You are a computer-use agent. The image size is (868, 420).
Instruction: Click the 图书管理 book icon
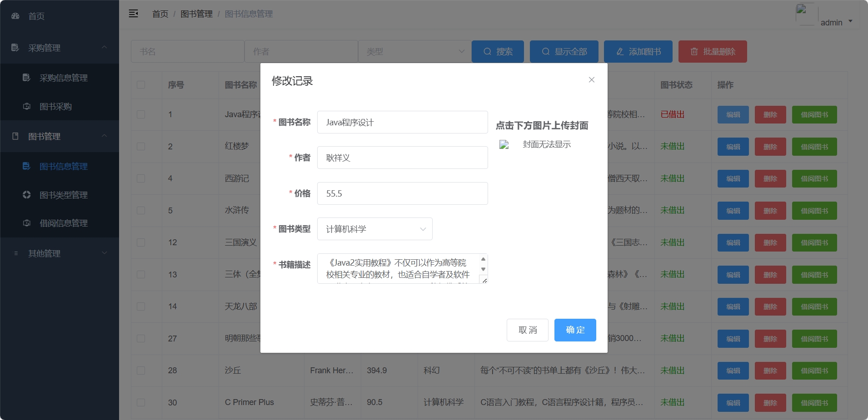[15, 136]
